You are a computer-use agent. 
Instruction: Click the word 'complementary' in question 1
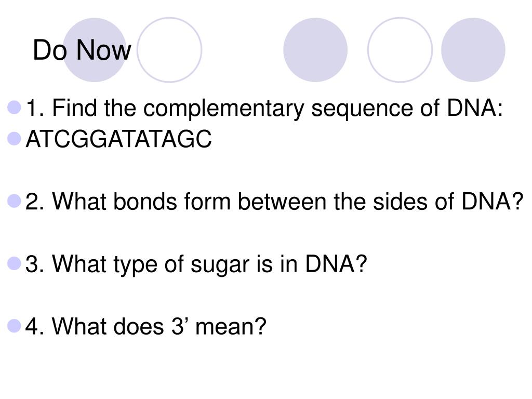pos(223,109)
